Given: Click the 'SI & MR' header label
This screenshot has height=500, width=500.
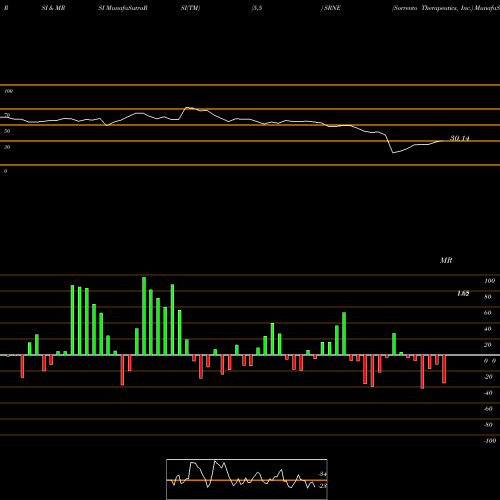Looking at the screenshot, I should (x=53, y=8).
